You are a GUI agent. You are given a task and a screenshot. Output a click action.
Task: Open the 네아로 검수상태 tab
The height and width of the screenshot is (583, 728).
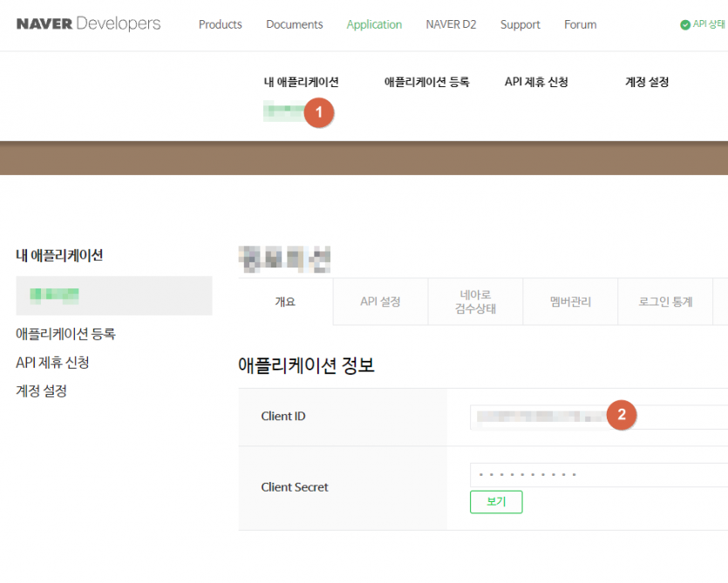point(475,302)
